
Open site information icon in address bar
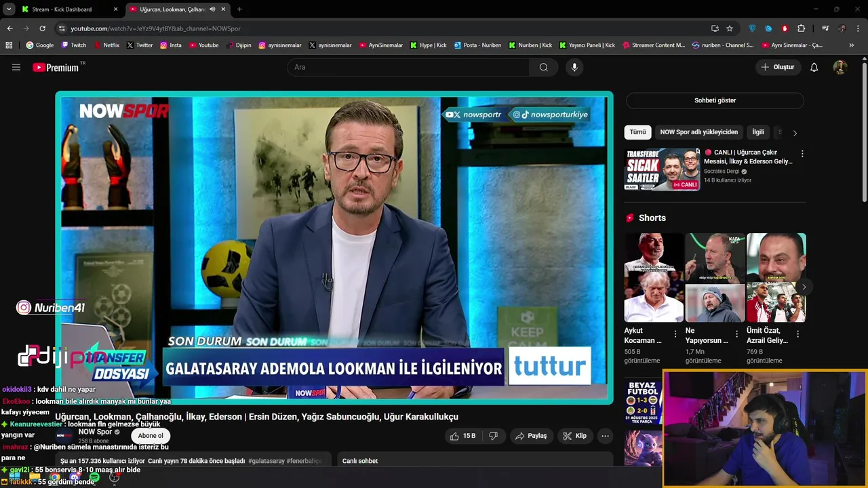point(62,28)
